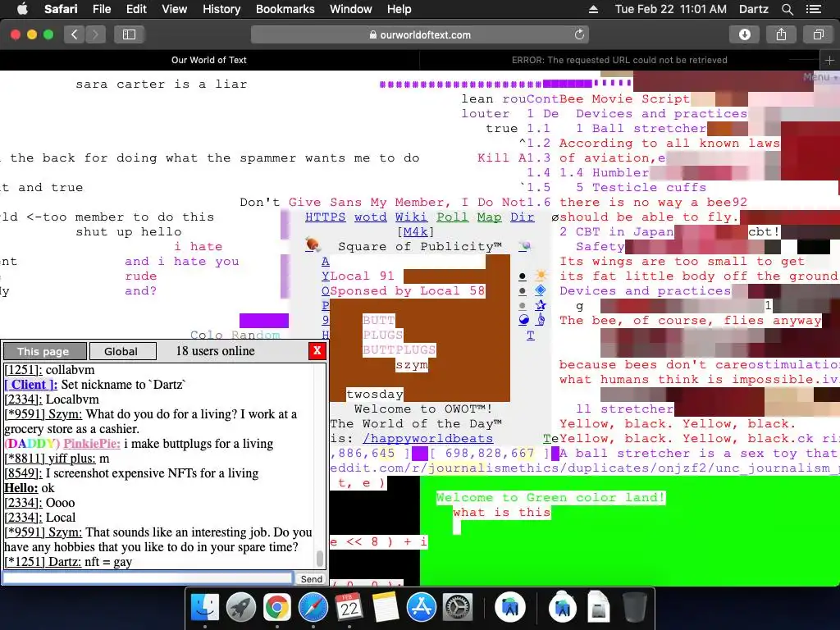Click the blue diamond emoji link
Screen dimensions: 840x630
point(541,290)
